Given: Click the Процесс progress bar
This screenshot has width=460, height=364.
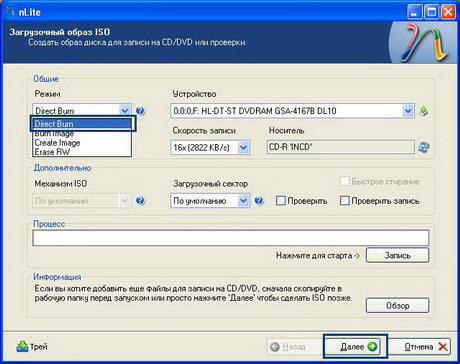Looking at the screenshot, I should coord(231,238).
